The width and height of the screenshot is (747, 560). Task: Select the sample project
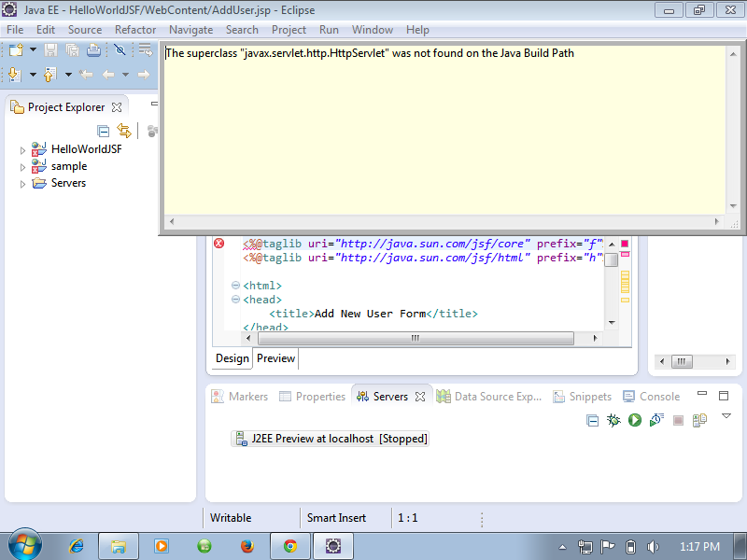(x=69, y=166)
